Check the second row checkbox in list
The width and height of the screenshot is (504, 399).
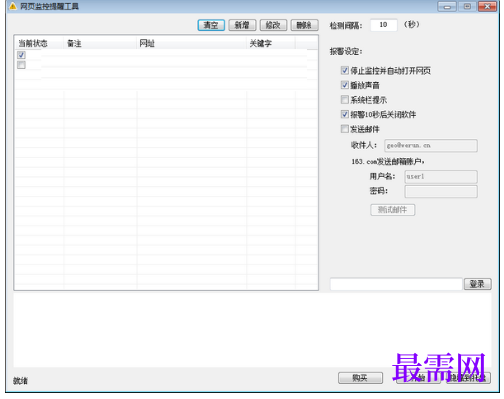tap(21, 65)
